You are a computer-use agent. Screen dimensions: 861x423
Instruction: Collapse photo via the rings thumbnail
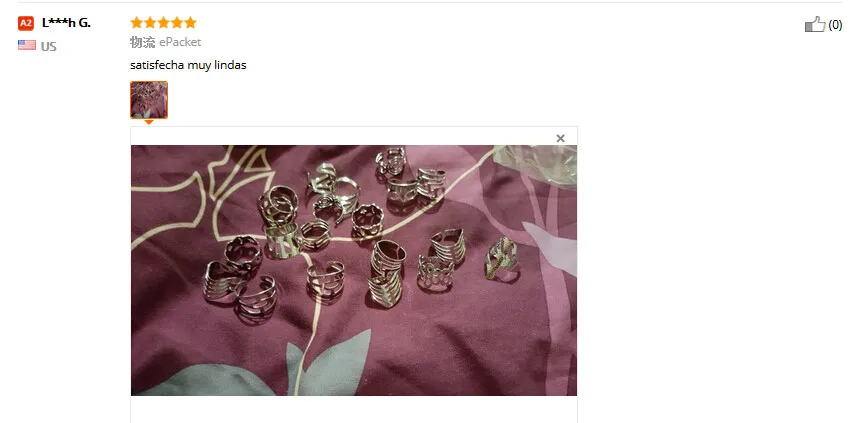point(149,99)
